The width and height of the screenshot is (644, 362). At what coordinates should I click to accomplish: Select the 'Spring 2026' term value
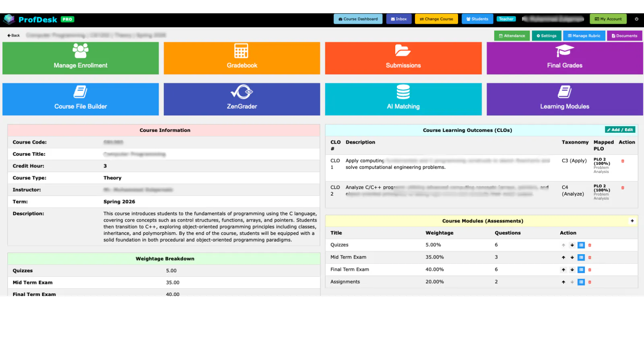[119, 202]
